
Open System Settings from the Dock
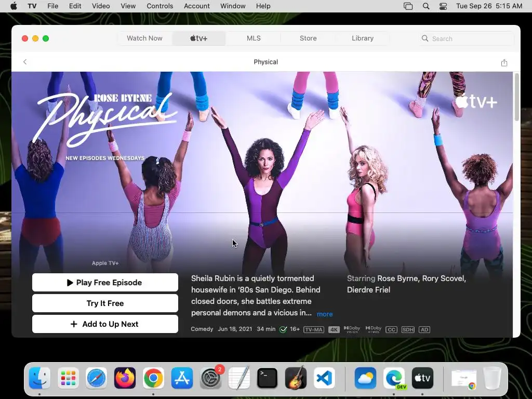[210, 378]
